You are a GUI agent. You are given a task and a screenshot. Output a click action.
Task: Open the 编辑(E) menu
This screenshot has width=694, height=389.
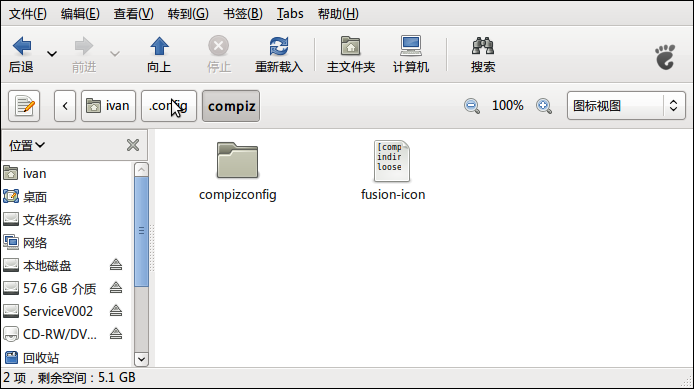click(80, 14)
